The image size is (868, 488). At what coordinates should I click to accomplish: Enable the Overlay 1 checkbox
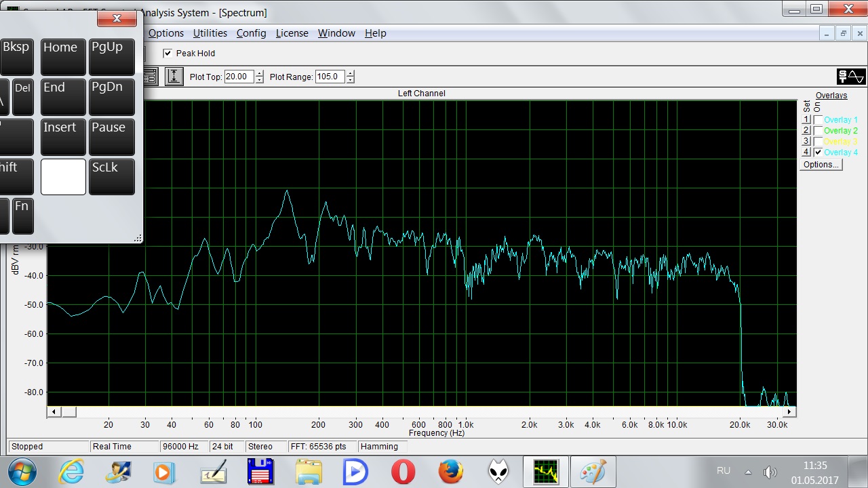818,120
